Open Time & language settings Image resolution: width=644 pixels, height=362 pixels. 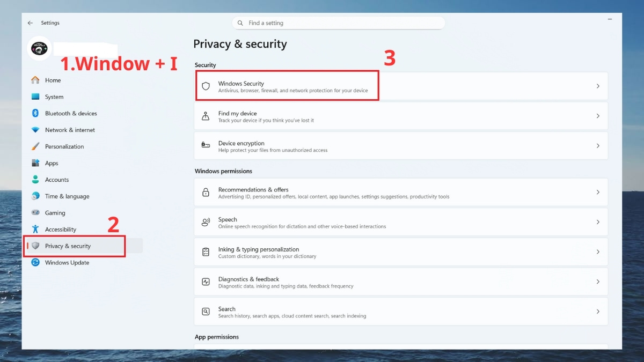[x=67, y=196]
